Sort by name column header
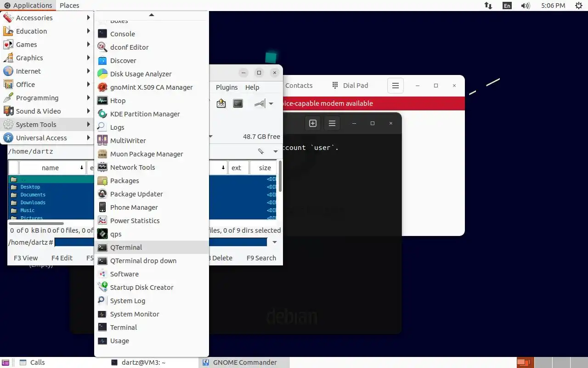The width and height of the screenshot is (588, 368). 53,168
